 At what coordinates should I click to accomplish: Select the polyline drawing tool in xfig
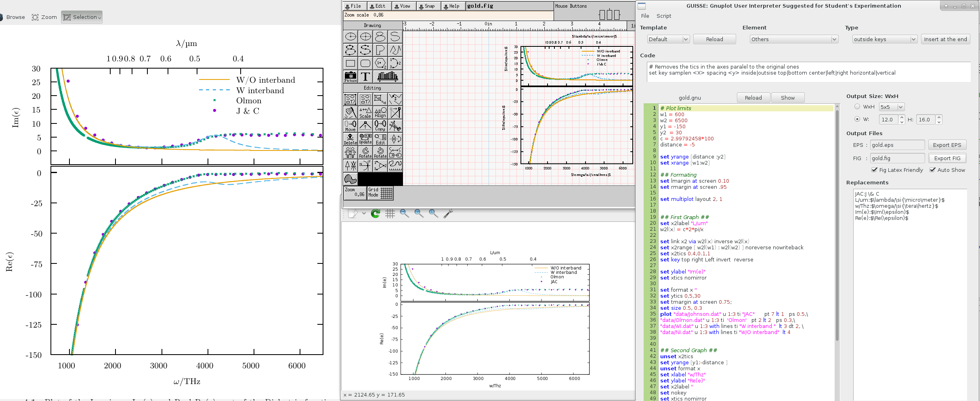(395, 50)
